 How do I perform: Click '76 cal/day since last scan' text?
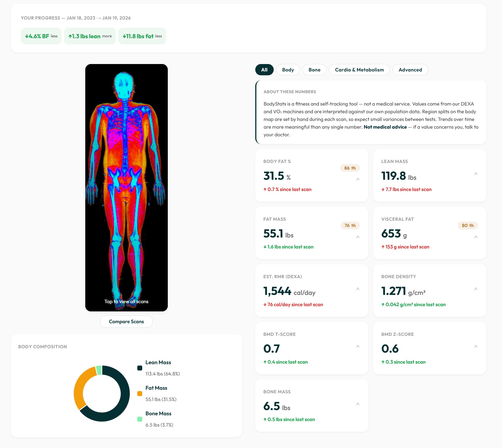pos(293,305)
